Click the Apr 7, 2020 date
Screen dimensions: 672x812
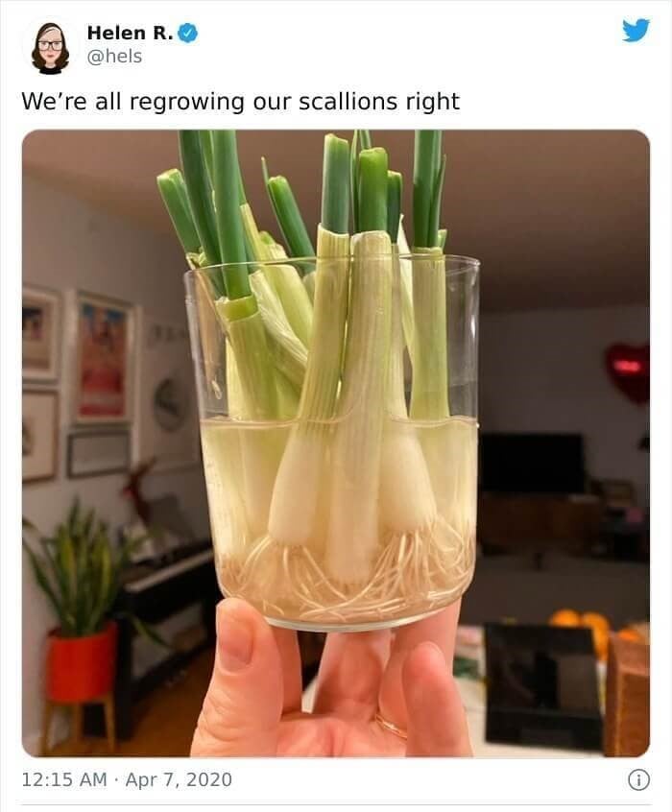click(179, 779)
